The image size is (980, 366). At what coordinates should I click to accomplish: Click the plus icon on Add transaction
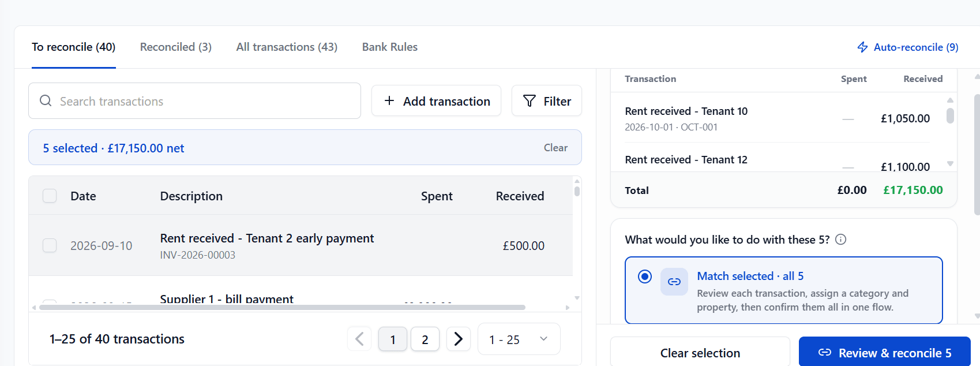pos(389,101)
